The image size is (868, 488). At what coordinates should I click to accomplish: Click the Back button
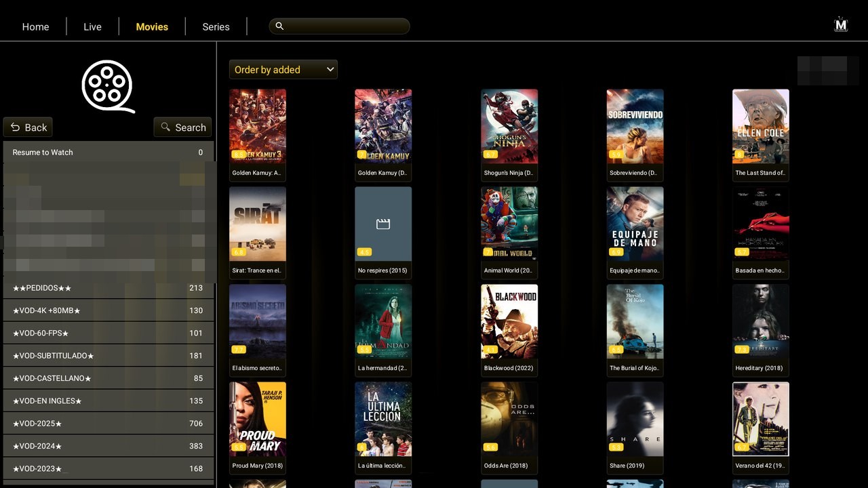point(28,127)
